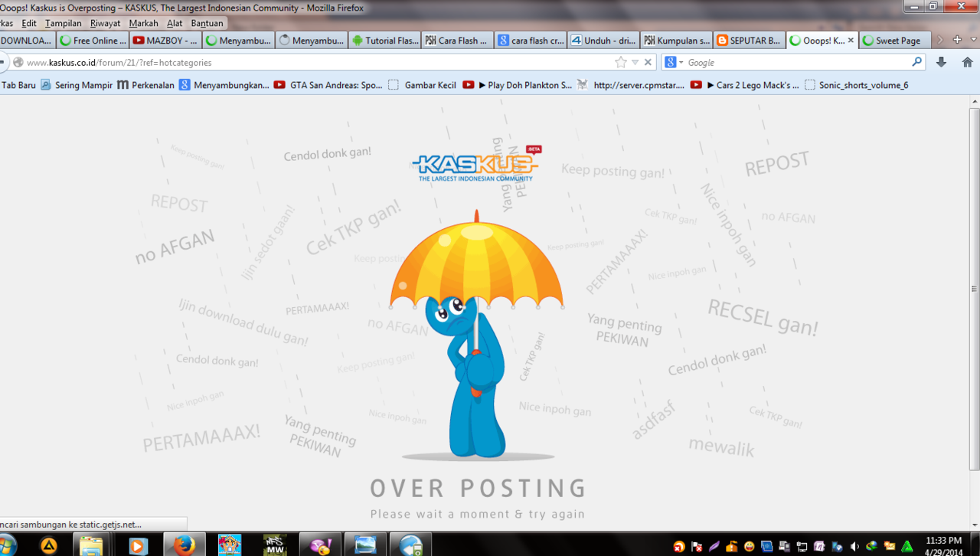Click the search magnifier icon
This screenshot has width=980, height=556.
(916, 63)
